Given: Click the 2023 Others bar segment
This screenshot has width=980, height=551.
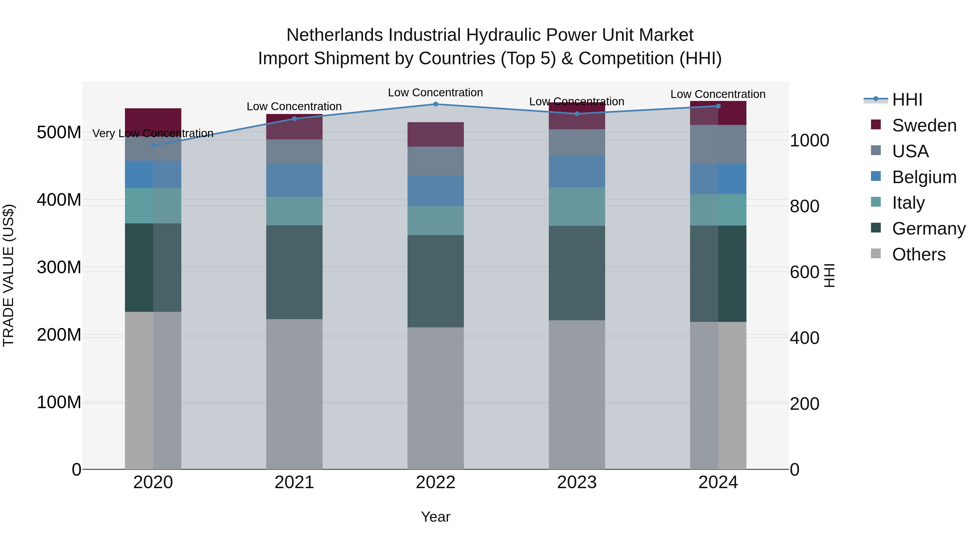Looking at the screenshot, I should click(577, 395).
